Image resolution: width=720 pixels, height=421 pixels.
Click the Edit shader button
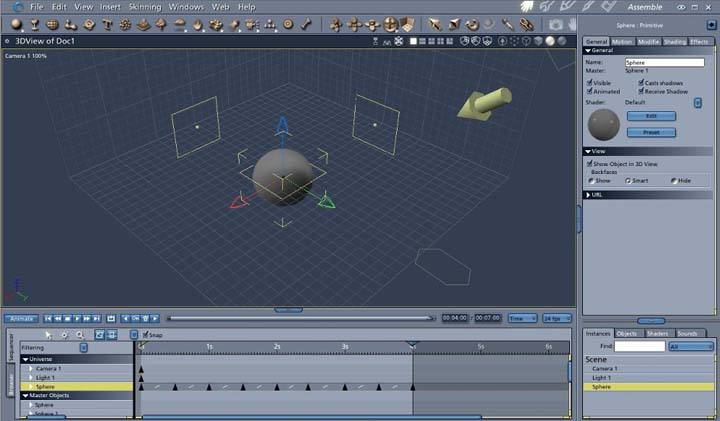650,116
